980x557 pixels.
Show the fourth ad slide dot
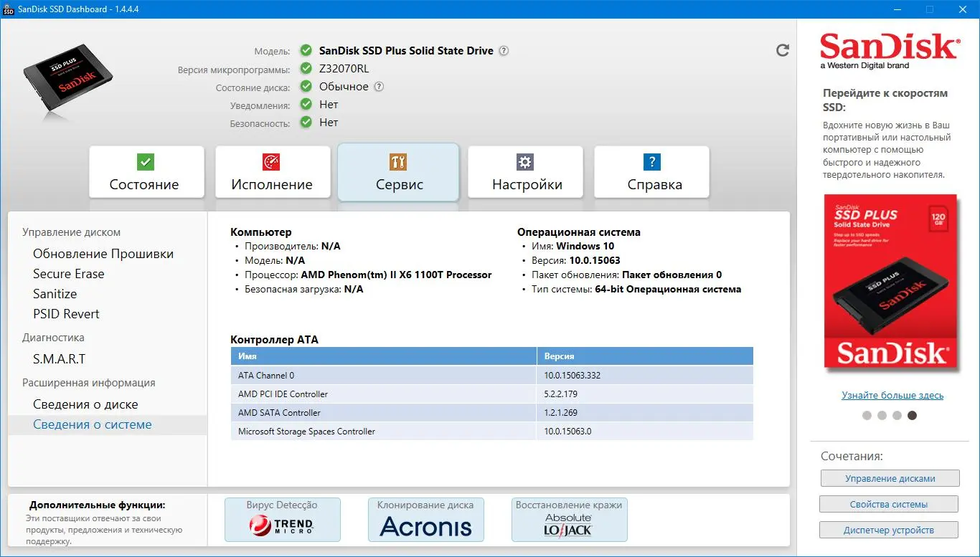tap(912, 415)
